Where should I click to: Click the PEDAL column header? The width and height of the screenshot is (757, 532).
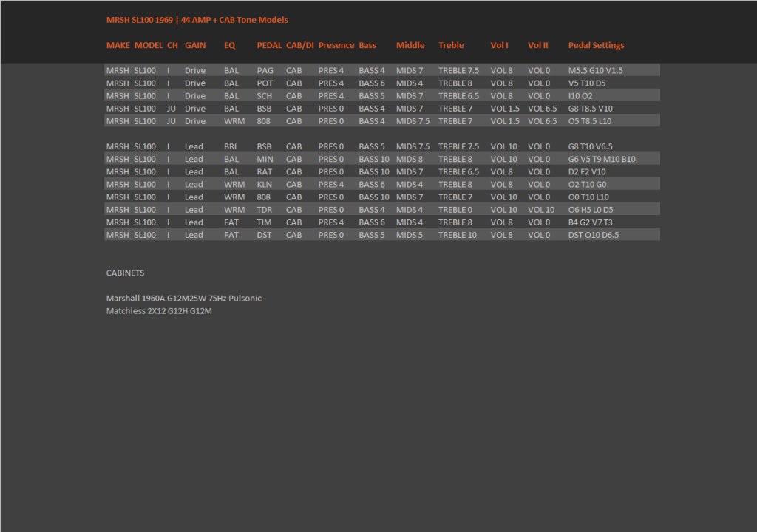269,45
